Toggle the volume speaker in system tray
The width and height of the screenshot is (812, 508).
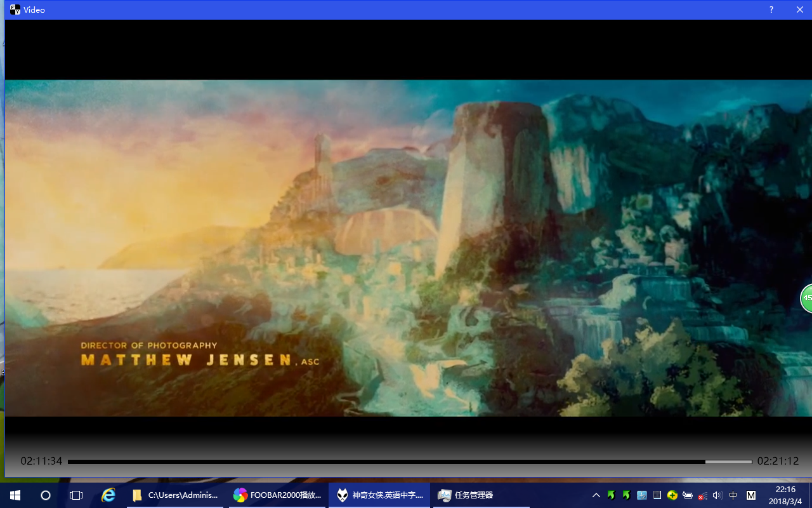[x=717, y=495]
